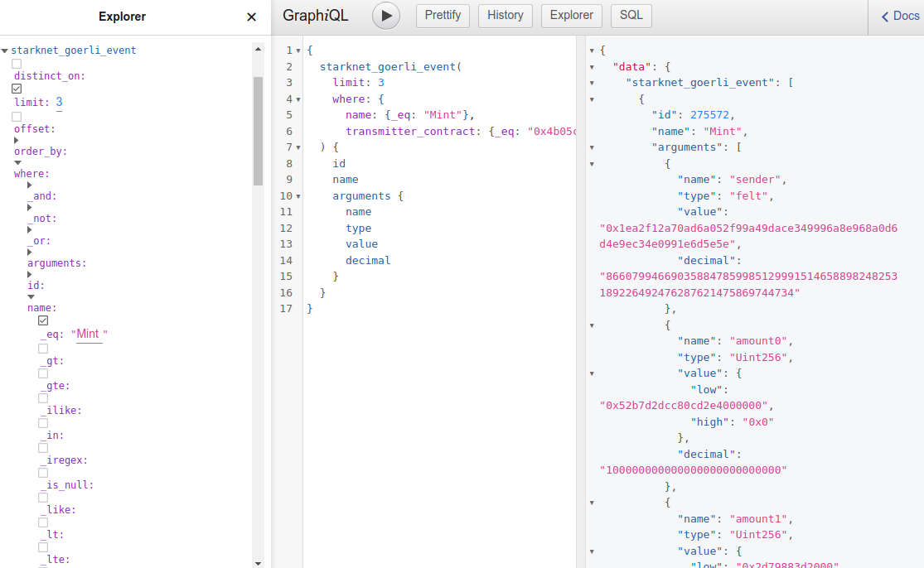Screen dimensions: 924x568
Task: Edit the limit value 3
Action: tap(59, 103)
